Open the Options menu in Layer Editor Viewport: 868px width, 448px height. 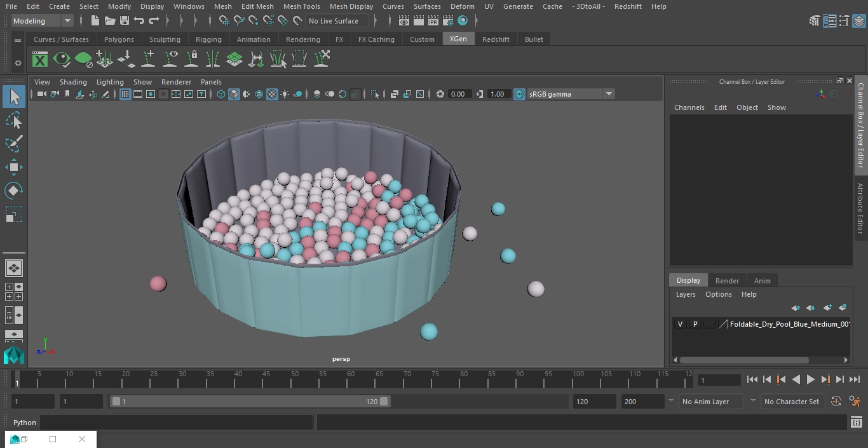(719, 294)
